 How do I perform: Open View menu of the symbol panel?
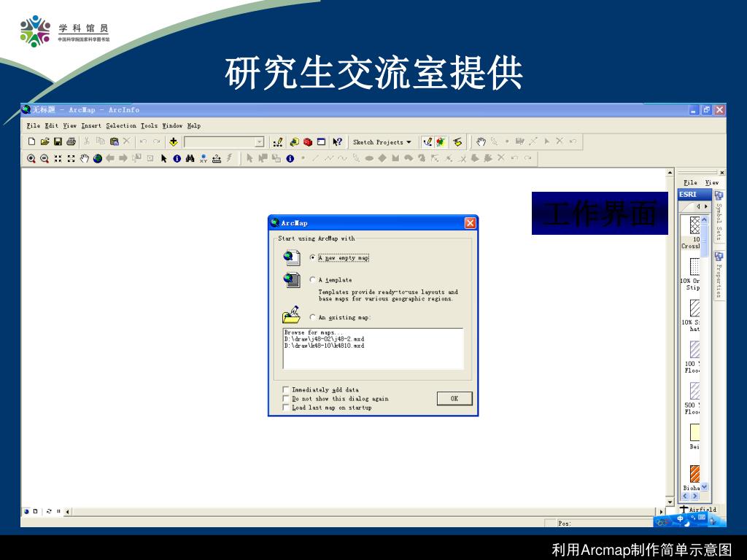point(712,182)
